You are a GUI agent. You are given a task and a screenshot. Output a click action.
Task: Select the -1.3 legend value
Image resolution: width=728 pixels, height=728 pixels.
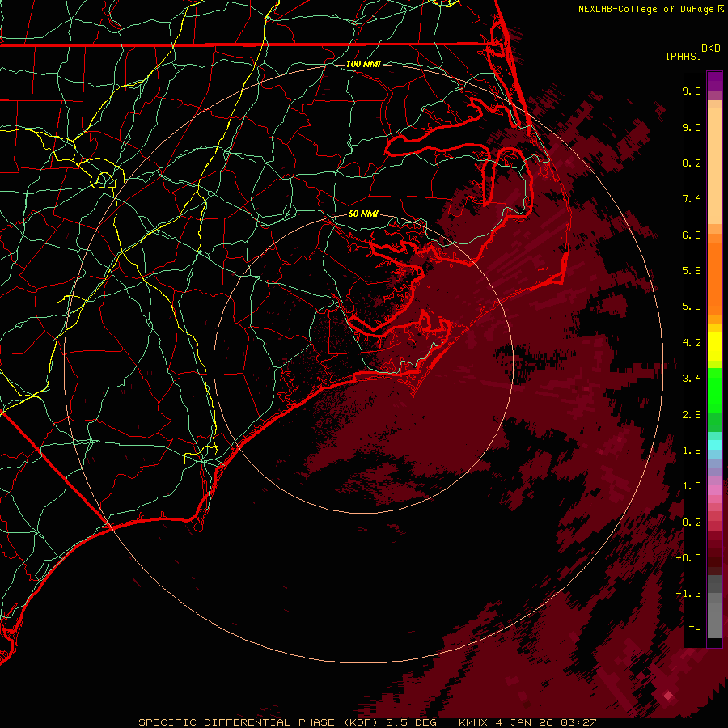click(x=688, y=594)
